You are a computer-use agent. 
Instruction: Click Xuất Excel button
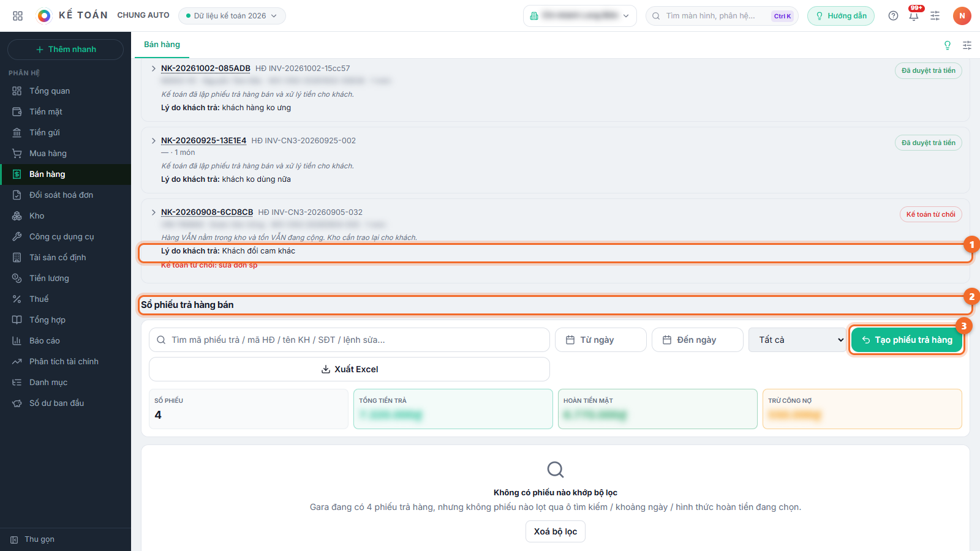[x=349, y=369]
